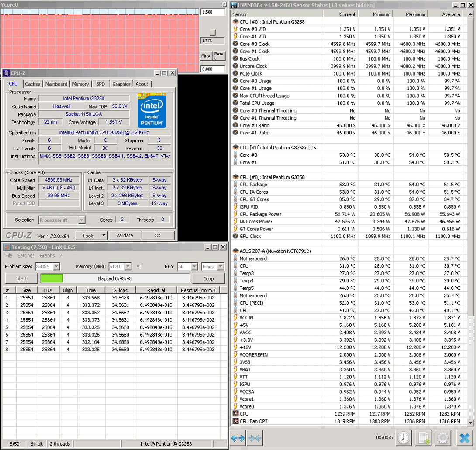Click HWiNFO logging sheet icon
This screenshot has height=450, width=476.
(424, 438)
